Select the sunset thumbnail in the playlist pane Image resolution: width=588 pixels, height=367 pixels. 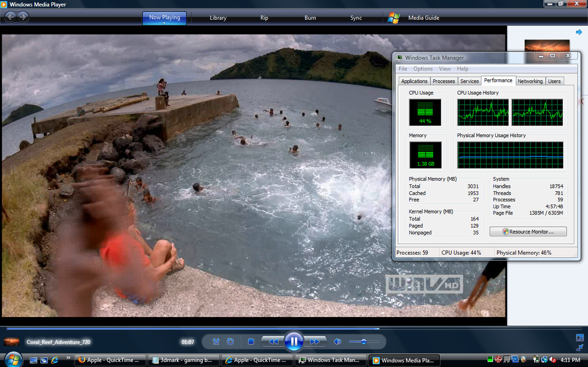[547, 45]
